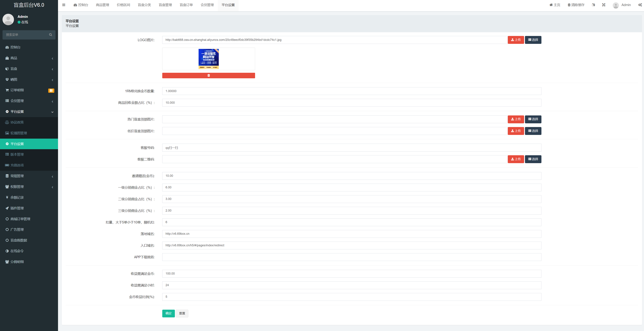
Task: Click the 清除缓存 trash button
Action: 576,5
